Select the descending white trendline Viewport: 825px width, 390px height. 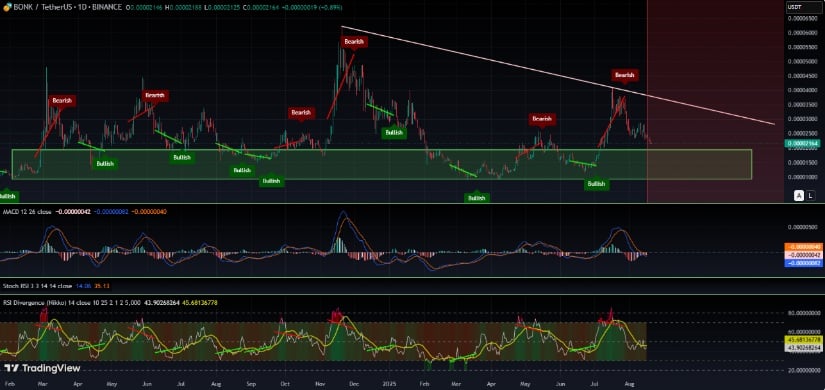point(558,75)
